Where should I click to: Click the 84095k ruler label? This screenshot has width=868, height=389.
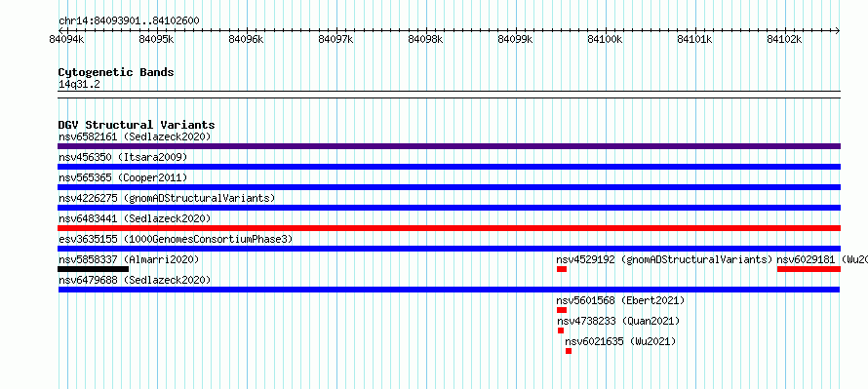coord(157,40)
